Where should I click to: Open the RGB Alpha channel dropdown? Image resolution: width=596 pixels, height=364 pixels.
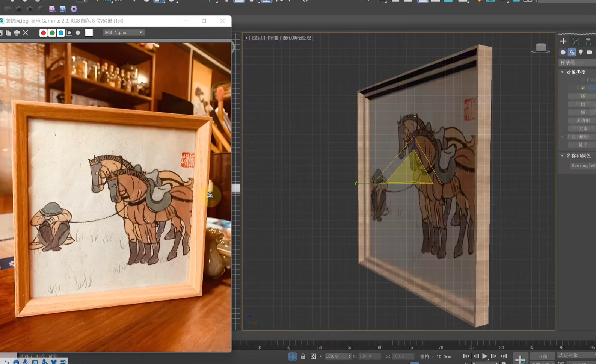click(x=124, y=33)
